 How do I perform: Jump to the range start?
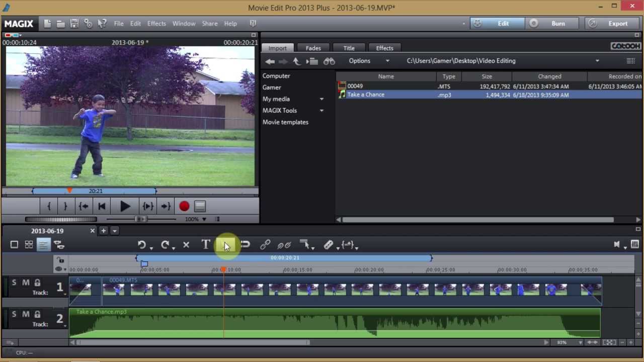coord(84,206)
